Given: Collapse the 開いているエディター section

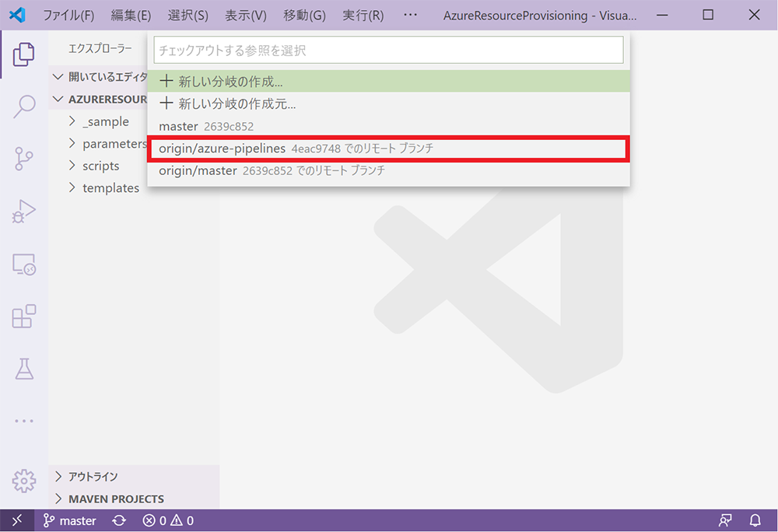Looking at the screenshot, I should tap(100, 77).
